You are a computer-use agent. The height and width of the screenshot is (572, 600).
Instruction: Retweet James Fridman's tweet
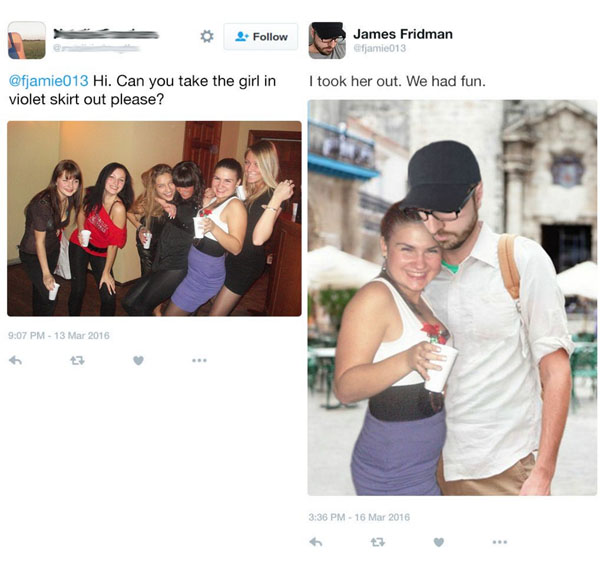tap(378, 542)
